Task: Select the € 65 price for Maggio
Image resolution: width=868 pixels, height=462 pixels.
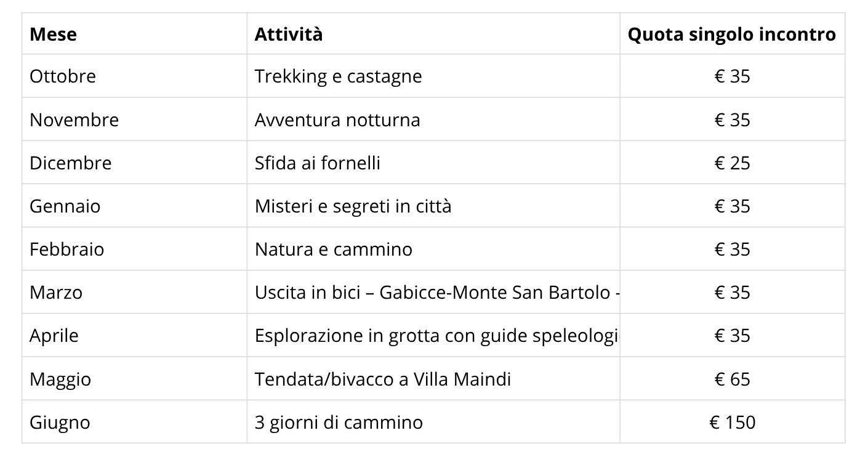Action: (732, 378)
